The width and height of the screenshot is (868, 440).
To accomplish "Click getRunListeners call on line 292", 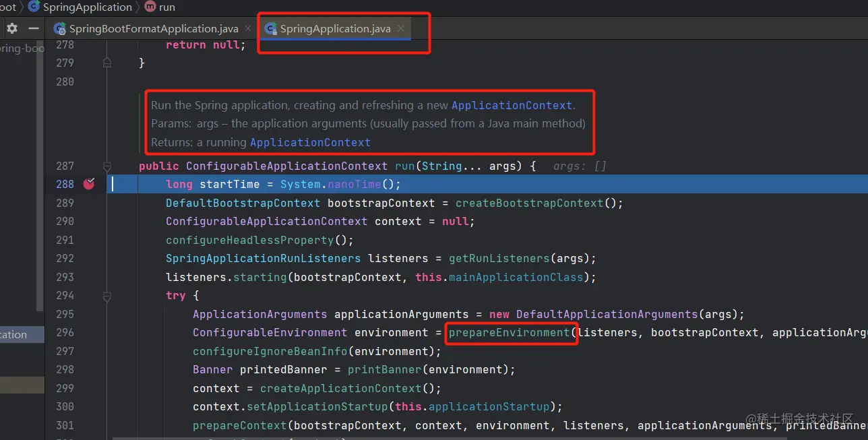I will 499,258.
